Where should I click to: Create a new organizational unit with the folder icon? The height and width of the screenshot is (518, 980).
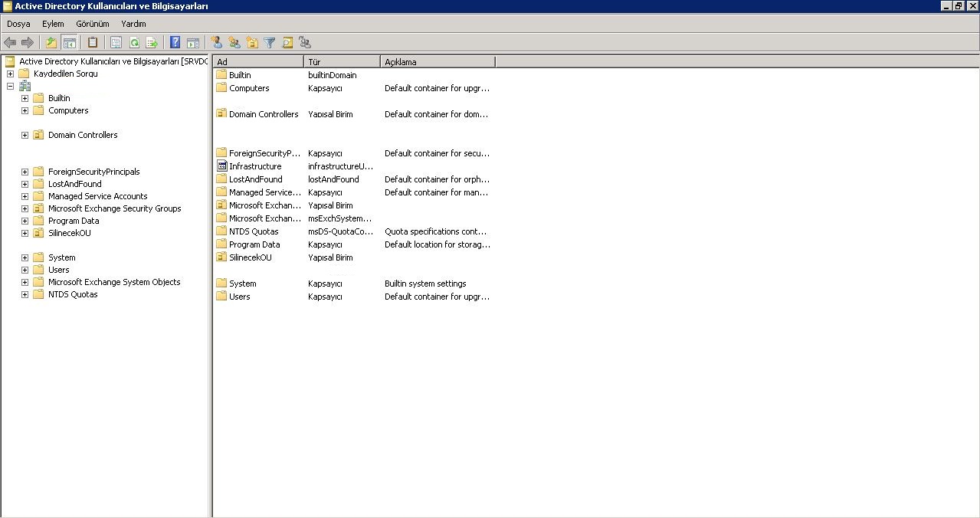pos(252,43)
